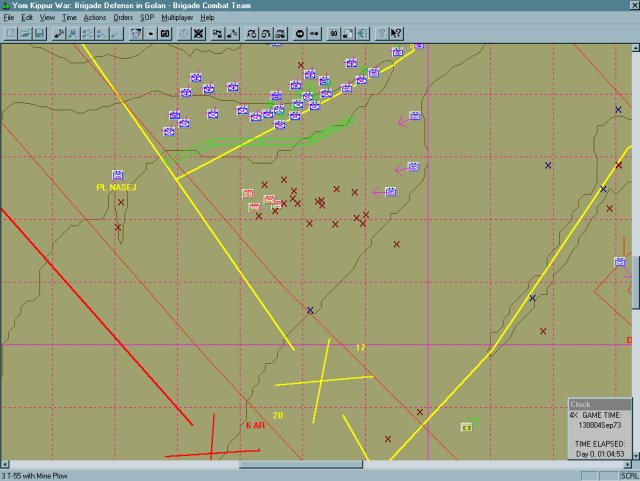This screenshot has width=640, height=481.
Task: Click the Clock panel title bar
Action: [600, 404]
